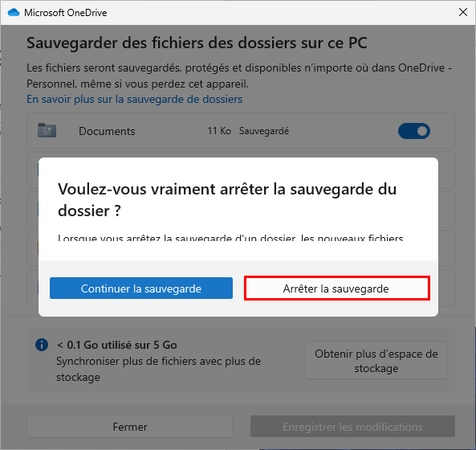Click Enregistrer les modifications button

352,427
